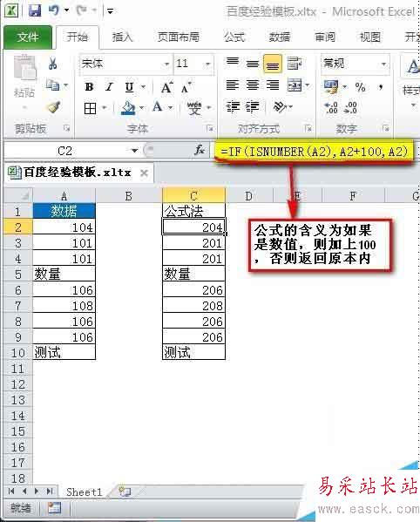Click the Increase Indent icon
This screenshot has height=522, width=420.
[x=253, y=107]
